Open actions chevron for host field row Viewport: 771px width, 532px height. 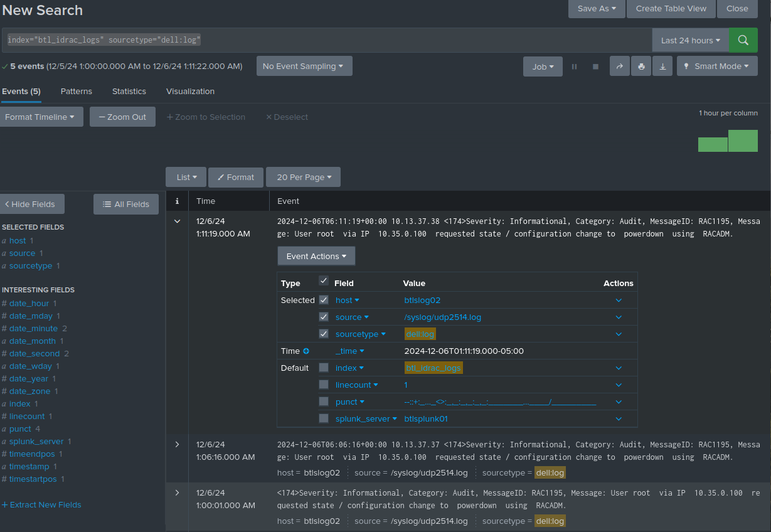pos(619,301)
